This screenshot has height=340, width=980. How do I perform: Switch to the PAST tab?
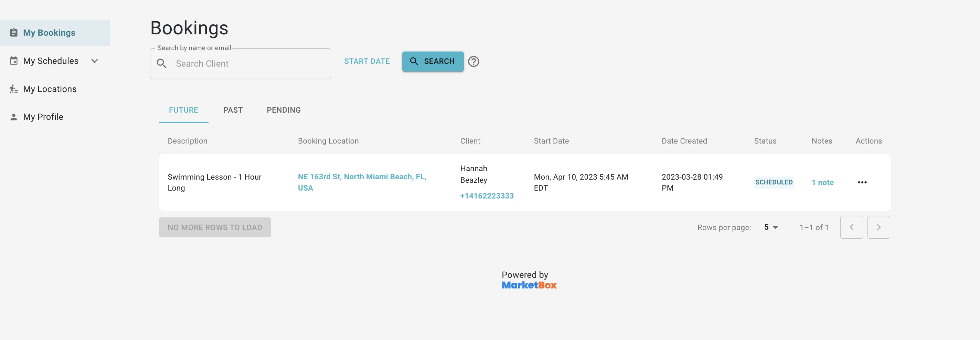(233, 110)
